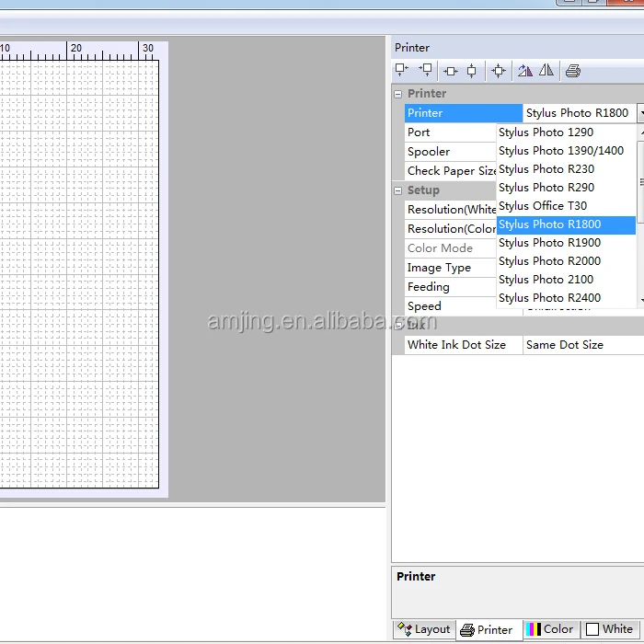The image size is (644, 644).
Task: Select Stylus Photo 1290 from list
Action: [566, 132]
